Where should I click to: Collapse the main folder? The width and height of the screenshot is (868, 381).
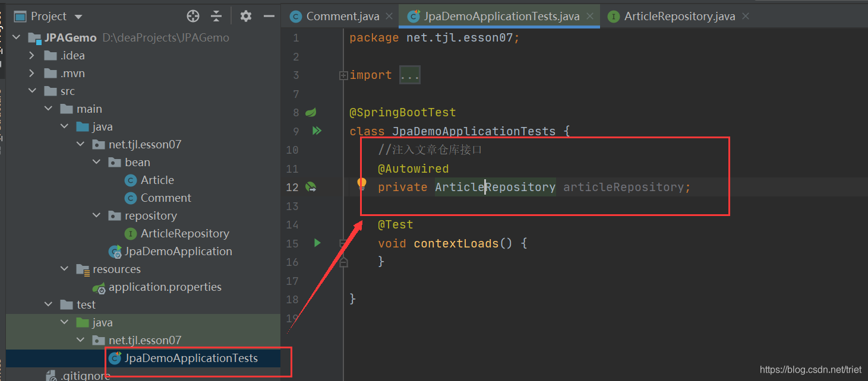pos(48,109)
